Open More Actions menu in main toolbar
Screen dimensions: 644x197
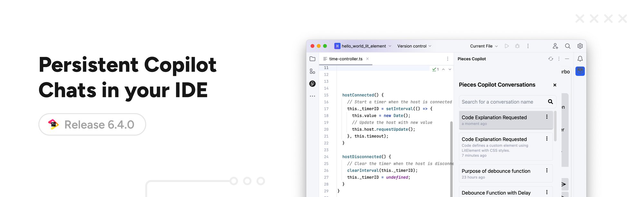[x=528, y=46]
